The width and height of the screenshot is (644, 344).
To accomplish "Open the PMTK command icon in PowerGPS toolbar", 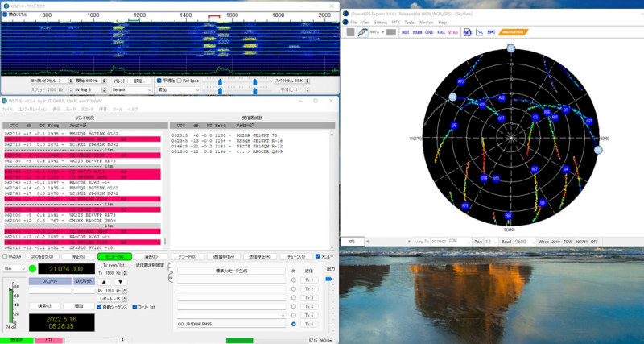I will click(x=467, y=32).
